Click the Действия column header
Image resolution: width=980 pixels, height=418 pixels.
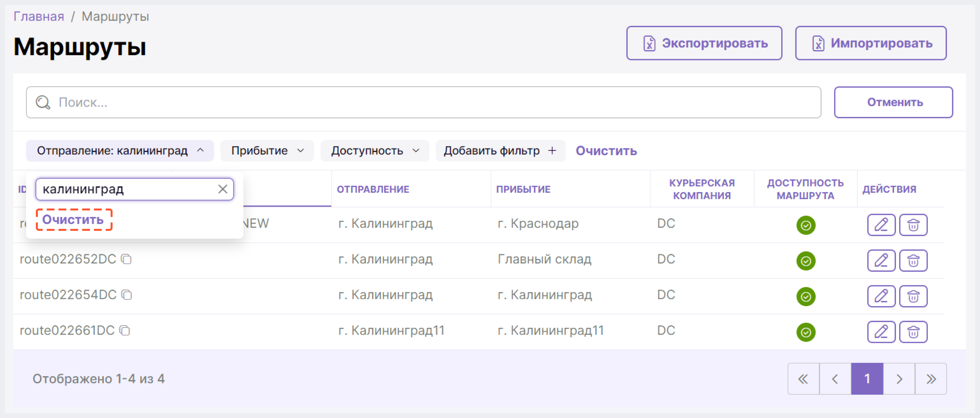(889, 189)
